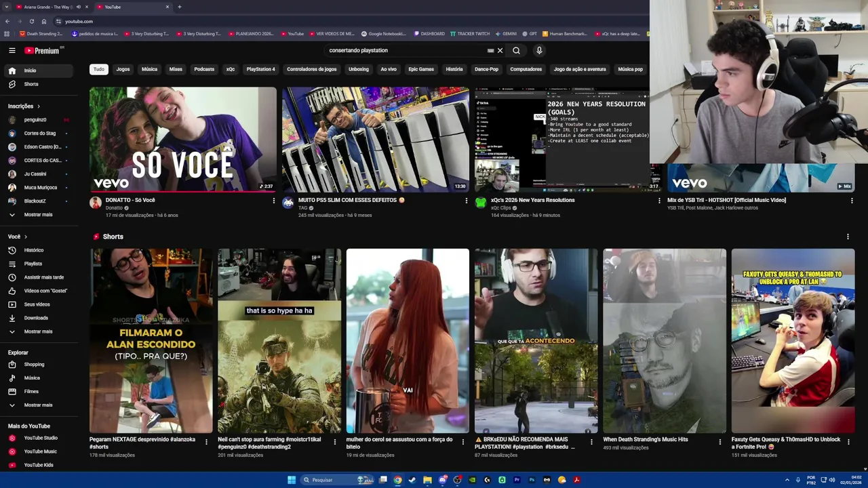868x488 pixels.
Task: Open penguinz0 subscription channel
Action: pos(36,120)
